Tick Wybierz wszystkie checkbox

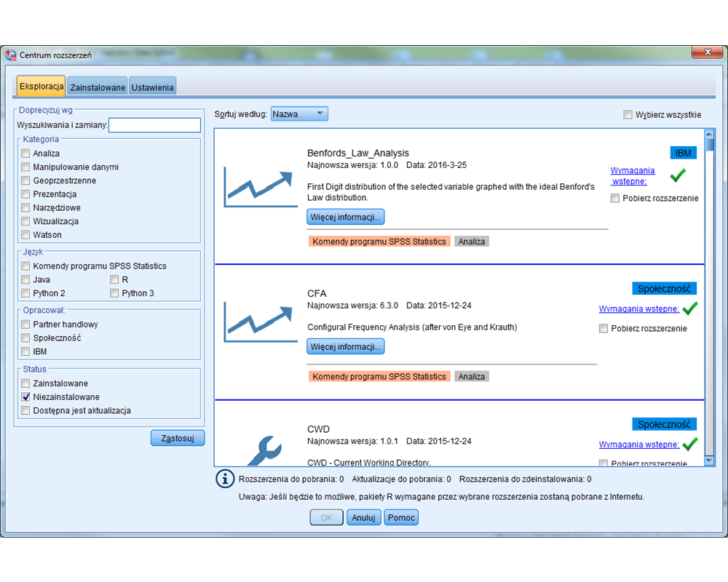pyautogui.click(x=628, y=115)
